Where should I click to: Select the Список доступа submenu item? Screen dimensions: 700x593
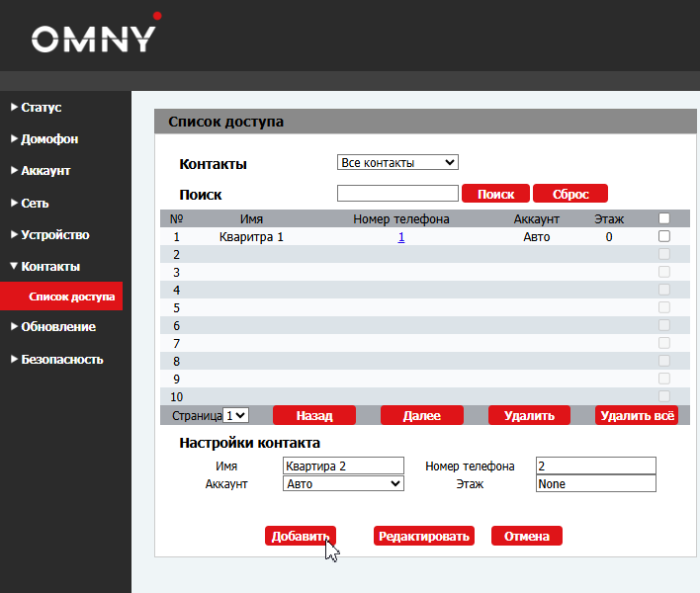tap(71, 296)
